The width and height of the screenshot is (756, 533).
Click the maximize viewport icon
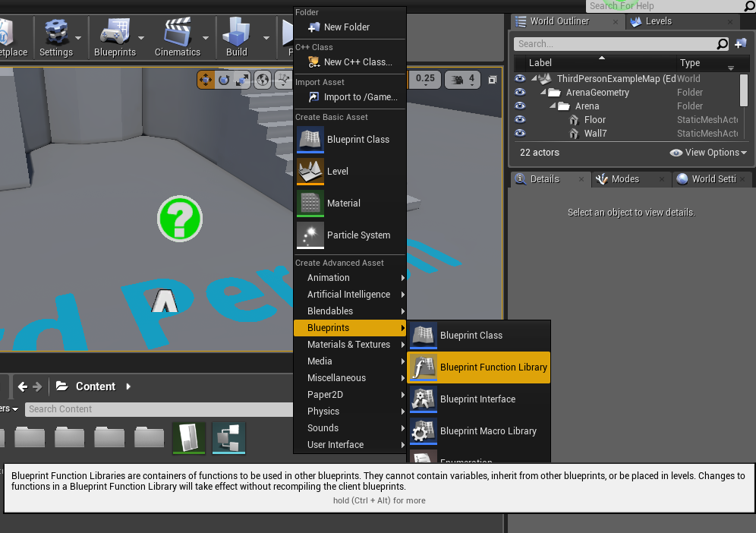(x=493, y=80)
